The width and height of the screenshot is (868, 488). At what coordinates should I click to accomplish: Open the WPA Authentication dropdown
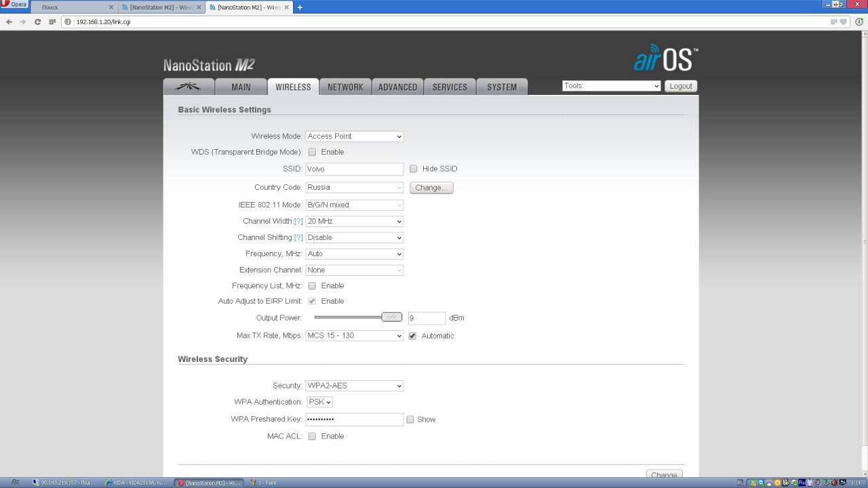tap(319, 402)
